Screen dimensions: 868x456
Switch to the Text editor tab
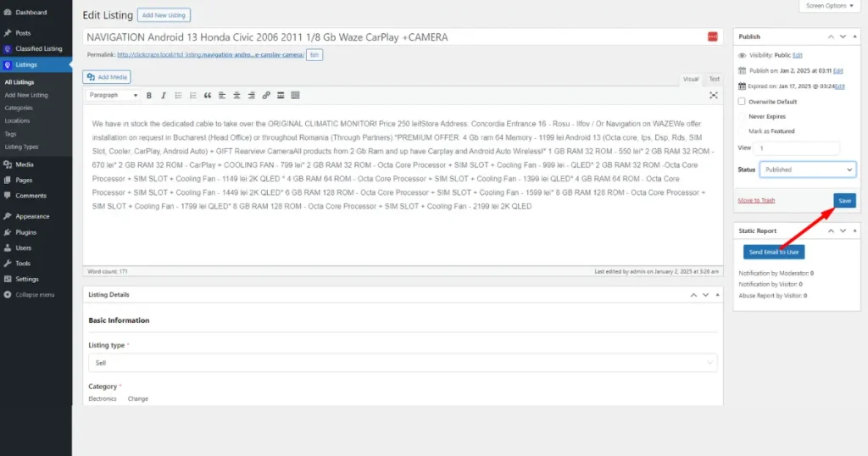[714, 79]
